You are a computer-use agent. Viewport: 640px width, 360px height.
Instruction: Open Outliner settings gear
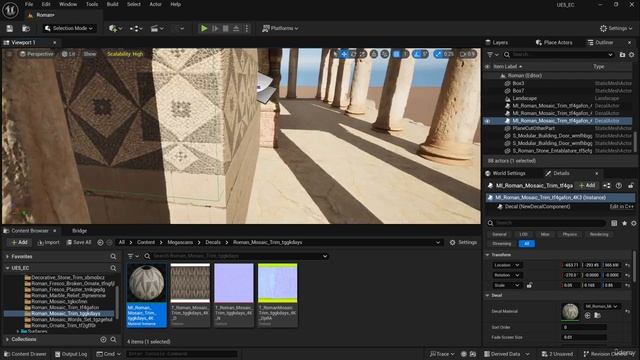[x=631, y=54]
